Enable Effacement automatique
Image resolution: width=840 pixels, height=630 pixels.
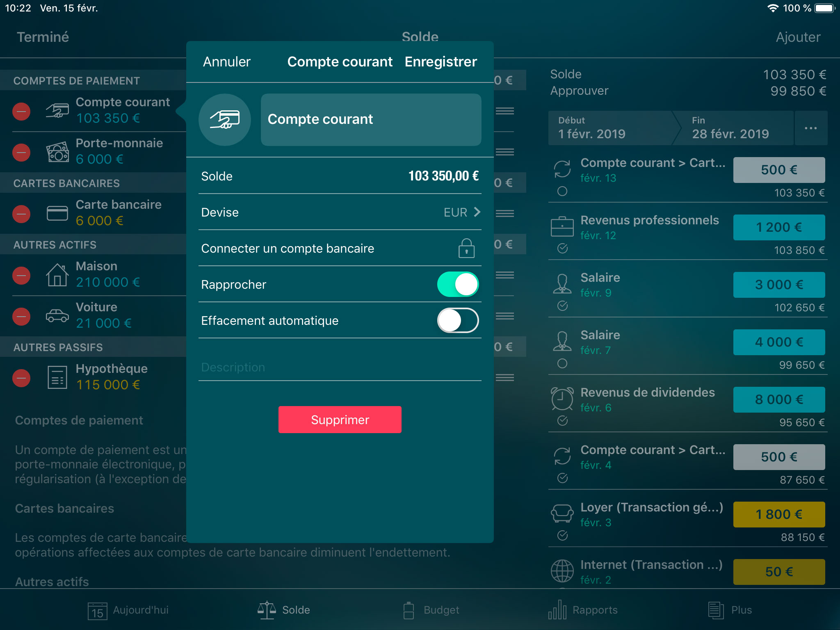[458, 320]
